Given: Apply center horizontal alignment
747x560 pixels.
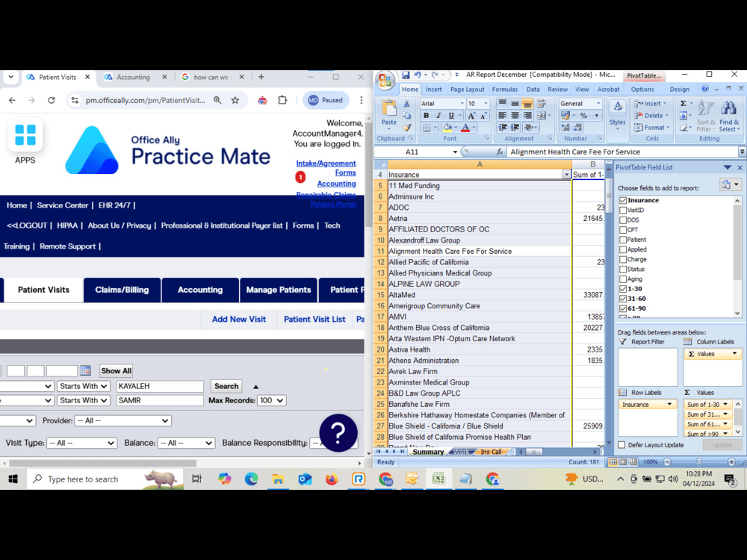Looking at the screenshot, I should pyautogui.click(x=515, y=115).
